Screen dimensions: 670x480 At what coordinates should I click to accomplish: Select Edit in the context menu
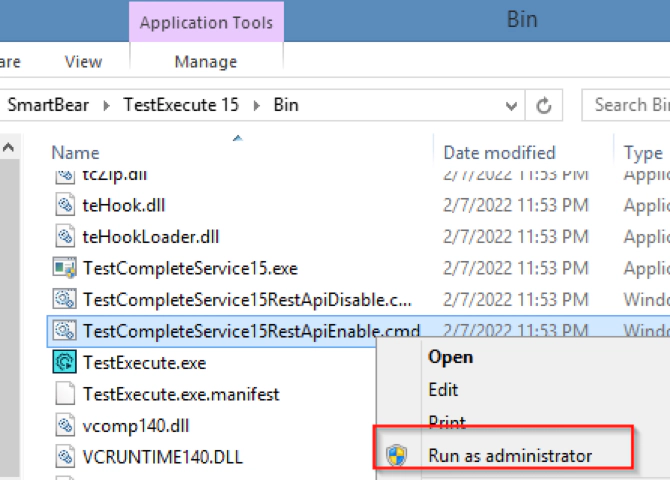(x=443, y=389)
